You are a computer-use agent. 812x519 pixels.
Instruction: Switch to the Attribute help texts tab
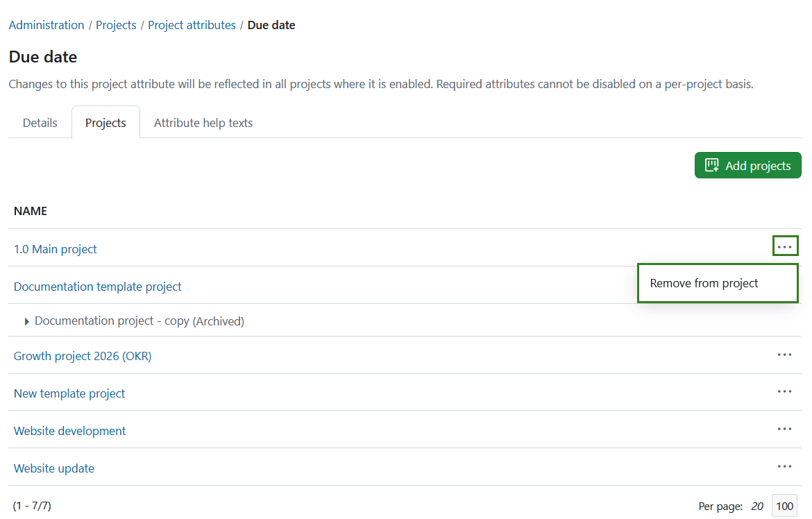203,122
